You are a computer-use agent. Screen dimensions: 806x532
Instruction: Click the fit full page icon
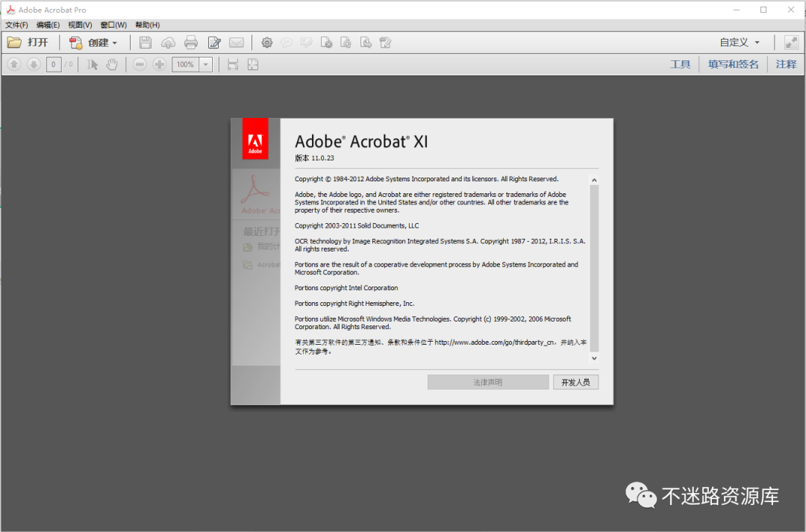point(253,64)
